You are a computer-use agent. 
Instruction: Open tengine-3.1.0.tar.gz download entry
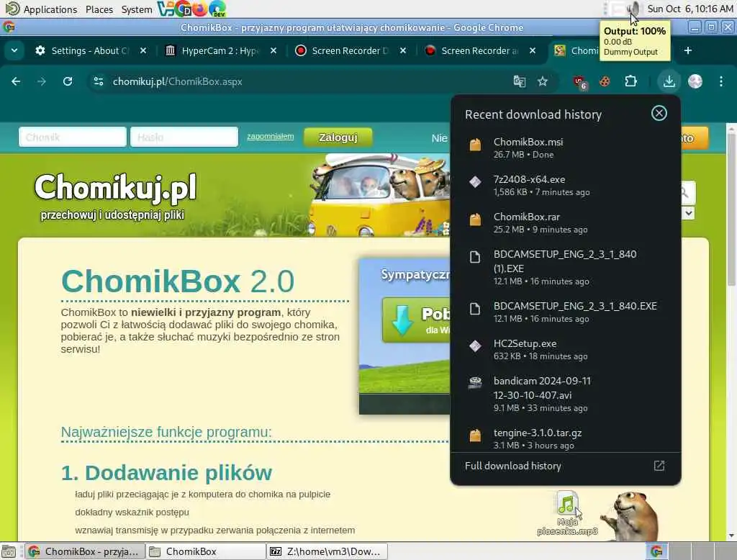click(x=566, y=438)
